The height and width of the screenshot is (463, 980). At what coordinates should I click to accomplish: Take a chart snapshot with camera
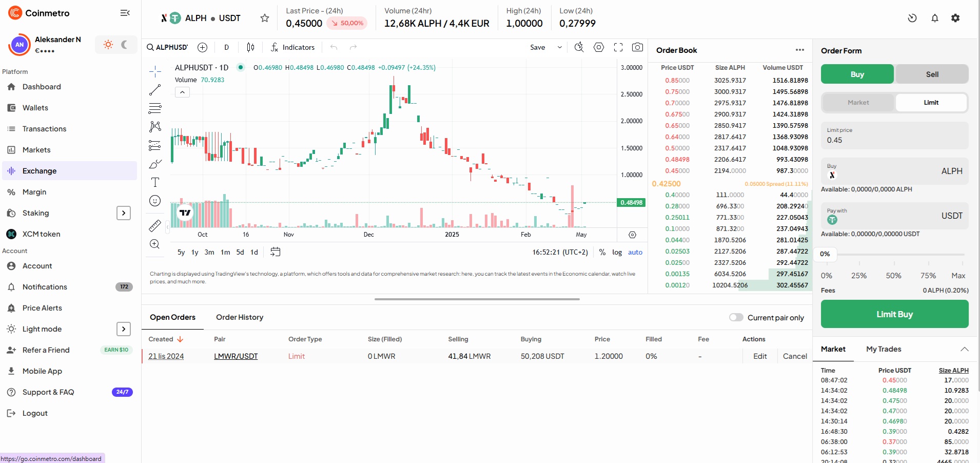(x=637, y=47)
